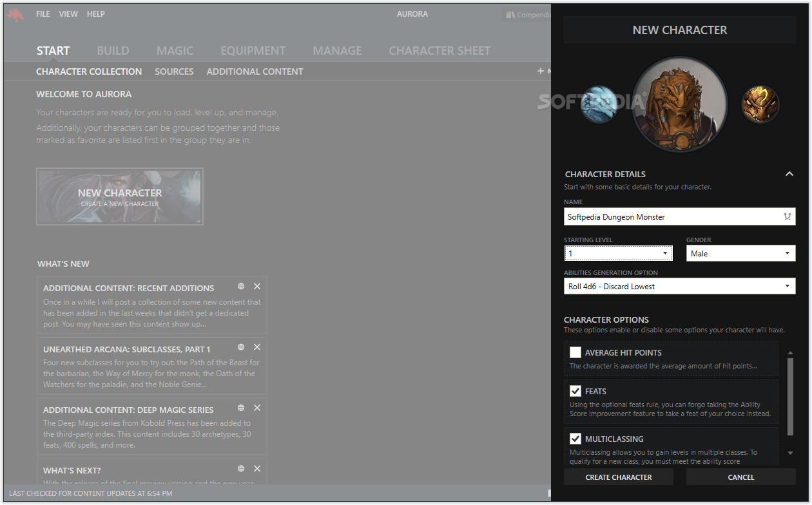This screenshot has height=505, width=812.
Task: Select the Additional Content subtab
Action: (x=255, y=71)
